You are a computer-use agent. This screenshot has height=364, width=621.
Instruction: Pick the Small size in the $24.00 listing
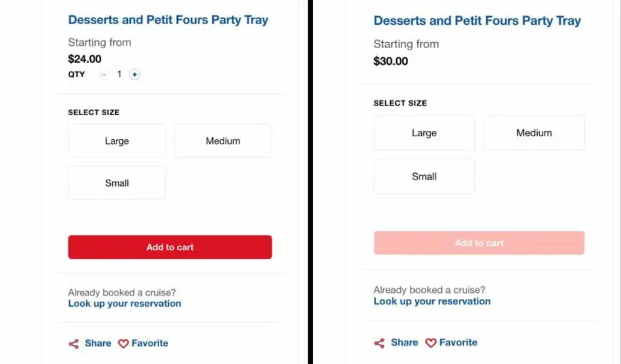(117, 183)
